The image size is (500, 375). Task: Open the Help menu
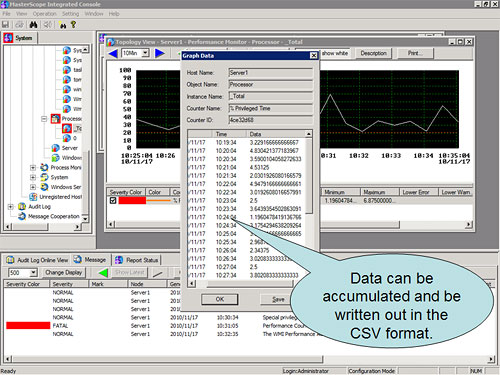coord(114,14)
